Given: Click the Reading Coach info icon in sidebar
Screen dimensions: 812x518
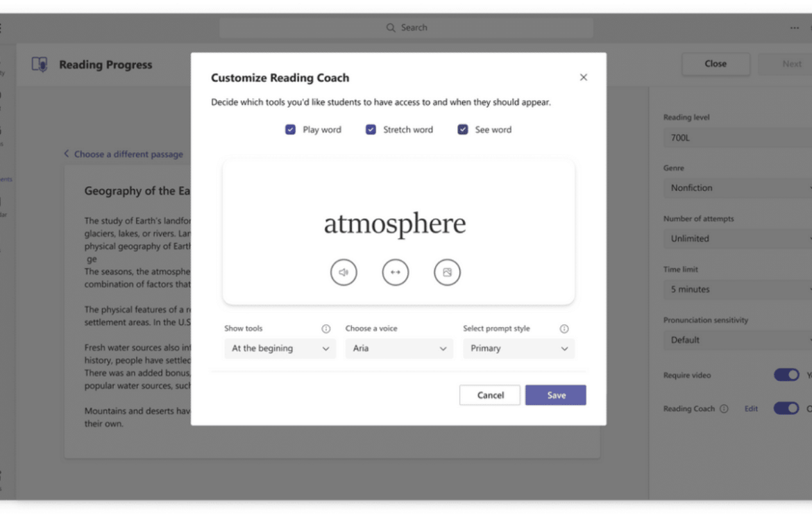Looking at the screenshot, I should (724, 409).
